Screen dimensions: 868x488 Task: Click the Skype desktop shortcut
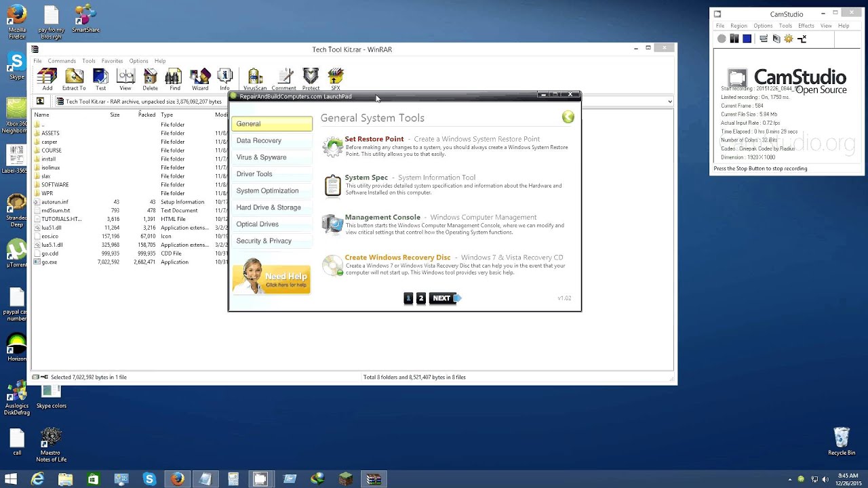[x=16, y=66]
